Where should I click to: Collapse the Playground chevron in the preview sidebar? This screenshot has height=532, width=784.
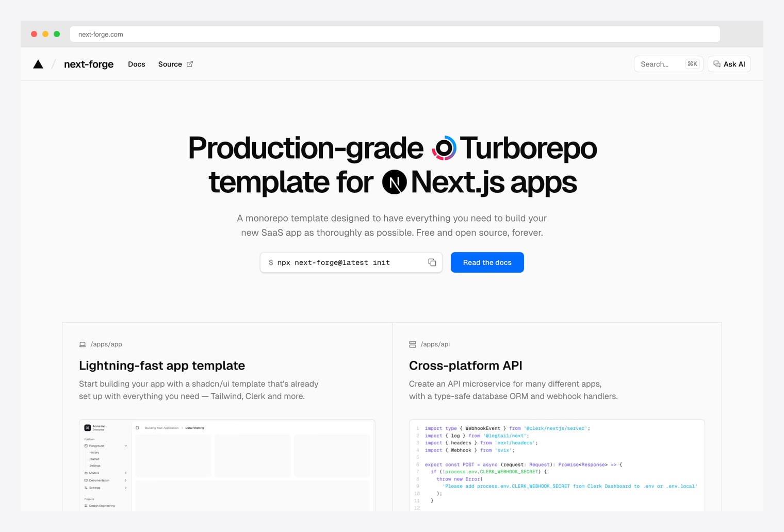coord(126,446)
